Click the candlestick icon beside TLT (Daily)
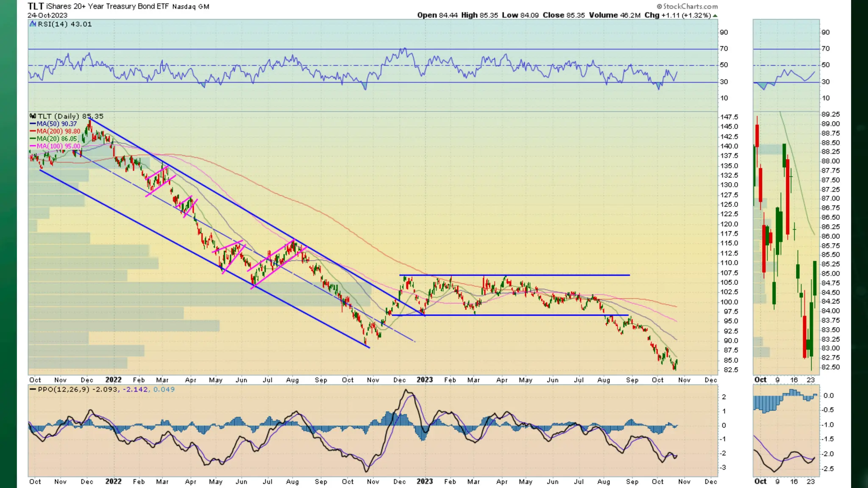 coord(33,116)
